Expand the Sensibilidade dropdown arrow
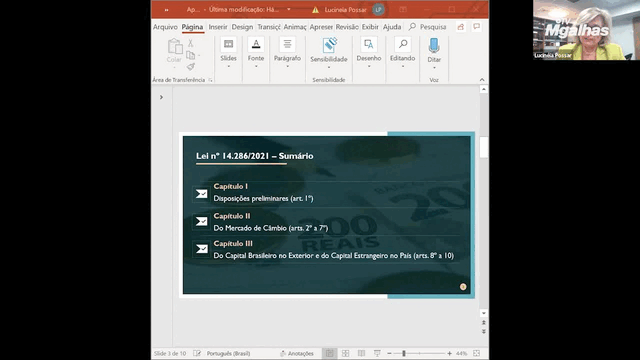Image resolution: width=640 pixels, height=360 pixels. pyautogui.click(x=329, y=67)
